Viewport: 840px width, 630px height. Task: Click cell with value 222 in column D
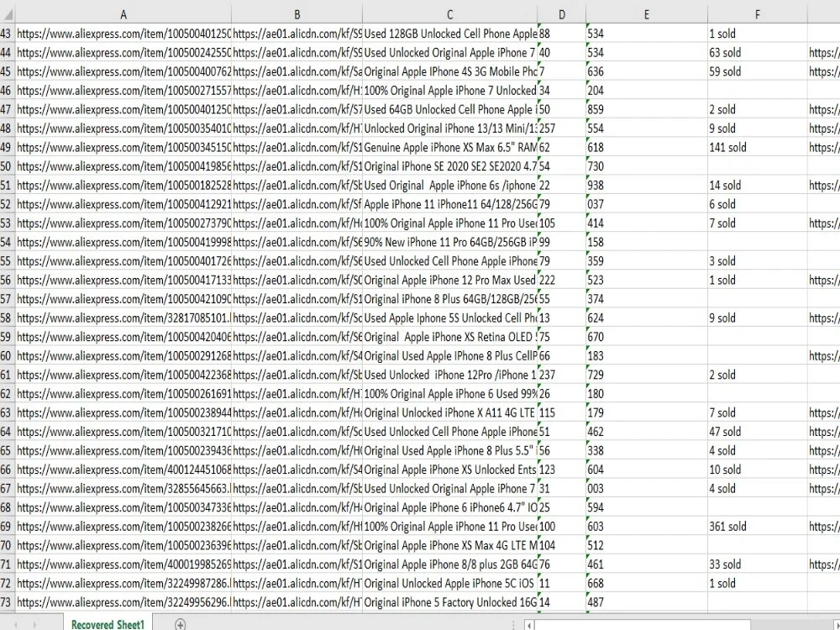pyautogui.click(x=561, y=281)
